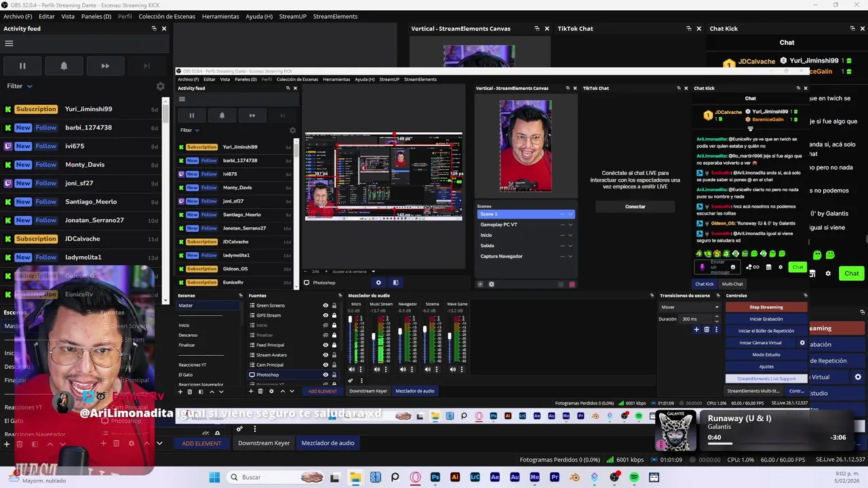This screenshot has height=488, width=868.
Task: Show greyed Inicio source via eye in inset Fuentes
Action: [x=325, y=325]
